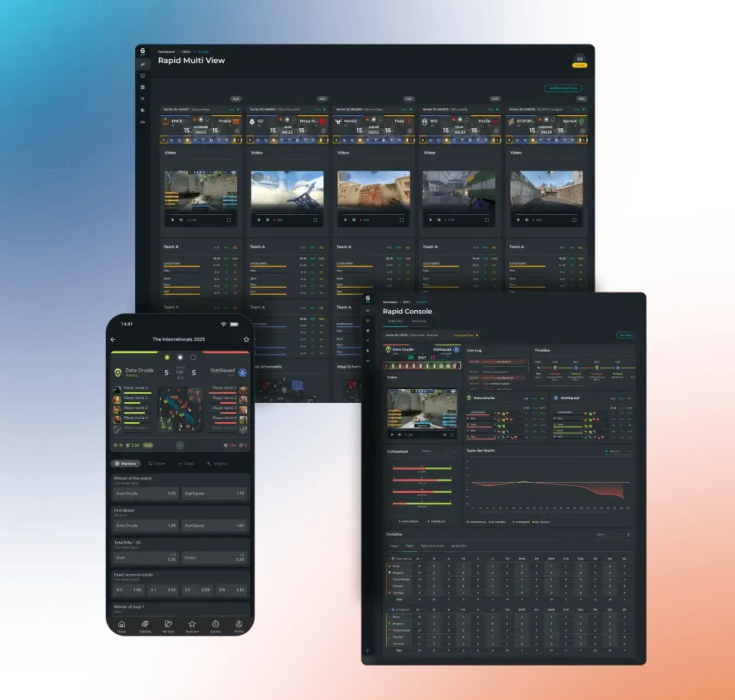735x700 pixels.
Task: Expand the minimap panel with the chevron button
Action: click(180, 444)
